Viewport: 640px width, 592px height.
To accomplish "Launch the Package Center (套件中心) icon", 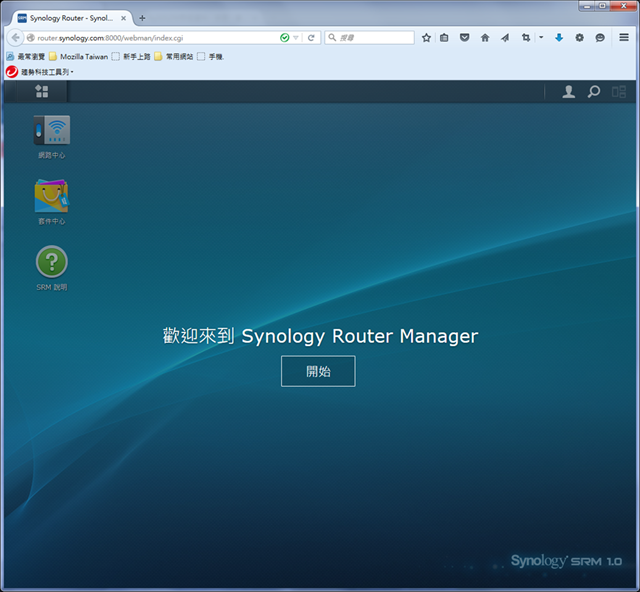I will [52, 203].
